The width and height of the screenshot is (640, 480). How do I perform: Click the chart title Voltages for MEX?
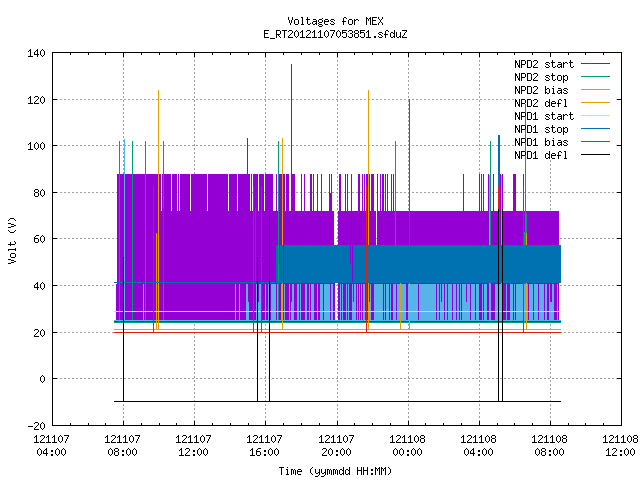[335, 21]
